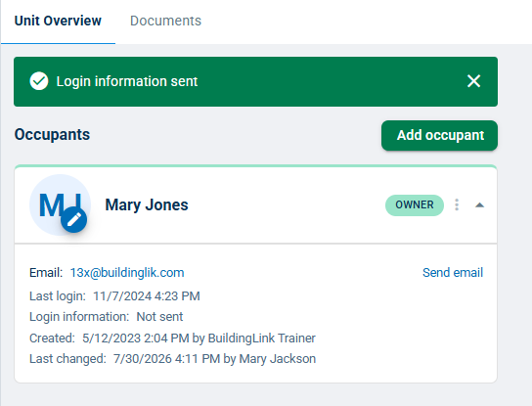Image resolution: width=532 pixels, height=406 pixels.
Task: Click the MJ avatar circle
Action: click(x=60, y=204)
